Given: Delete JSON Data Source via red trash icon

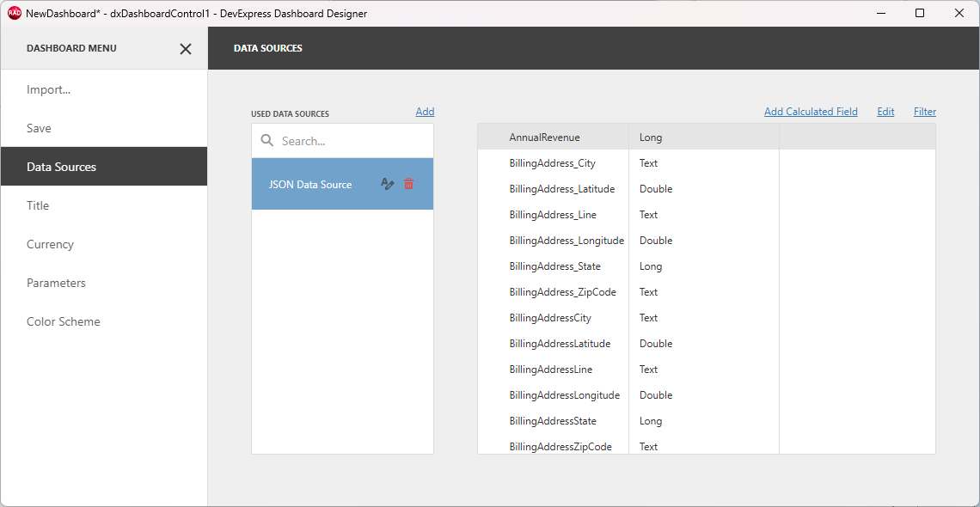Looking at the screenshot, I should point(408,183).
